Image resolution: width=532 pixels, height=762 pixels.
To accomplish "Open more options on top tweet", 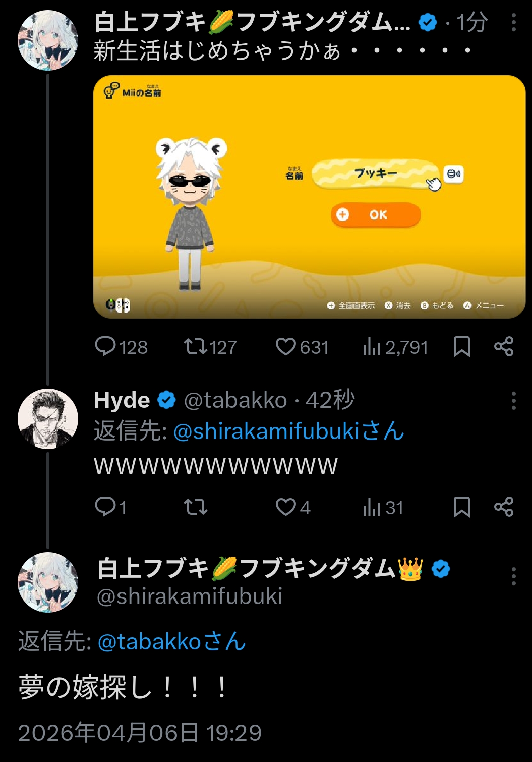I will tap(513, 23).
